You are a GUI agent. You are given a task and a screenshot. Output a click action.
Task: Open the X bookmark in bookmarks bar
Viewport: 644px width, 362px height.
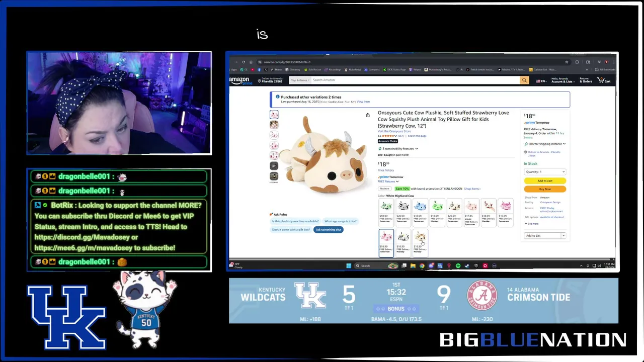click(x=266, y=70)
